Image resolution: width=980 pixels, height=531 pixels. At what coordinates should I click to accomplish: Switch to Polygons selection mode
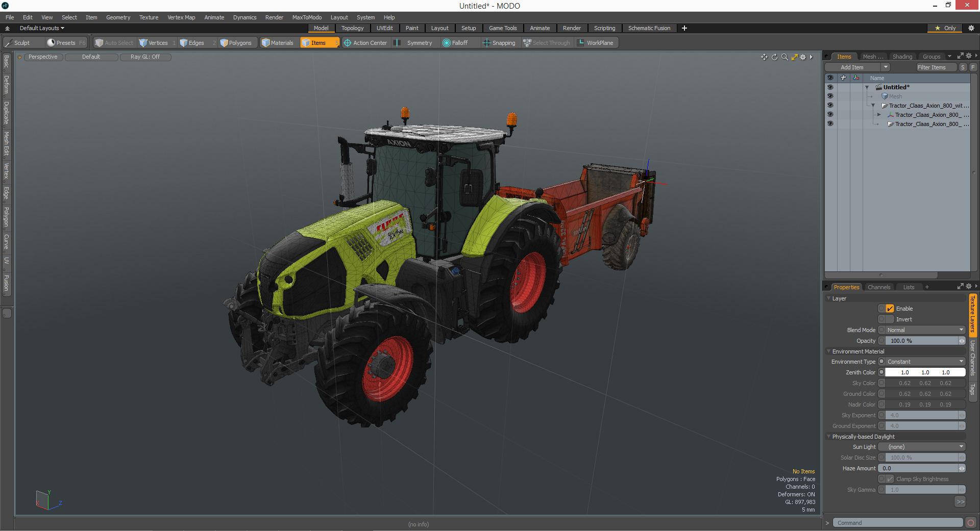(x=236, y=43)
